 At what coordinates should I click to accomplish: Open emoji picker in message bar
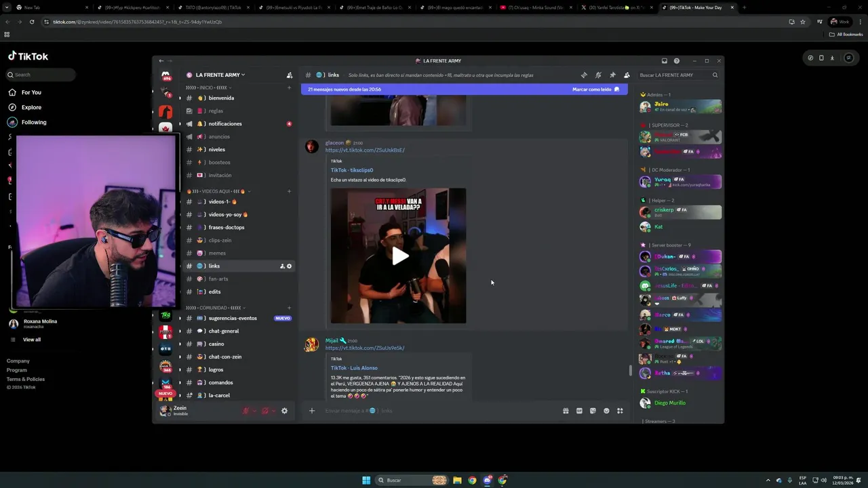click(x=606, y=411)
